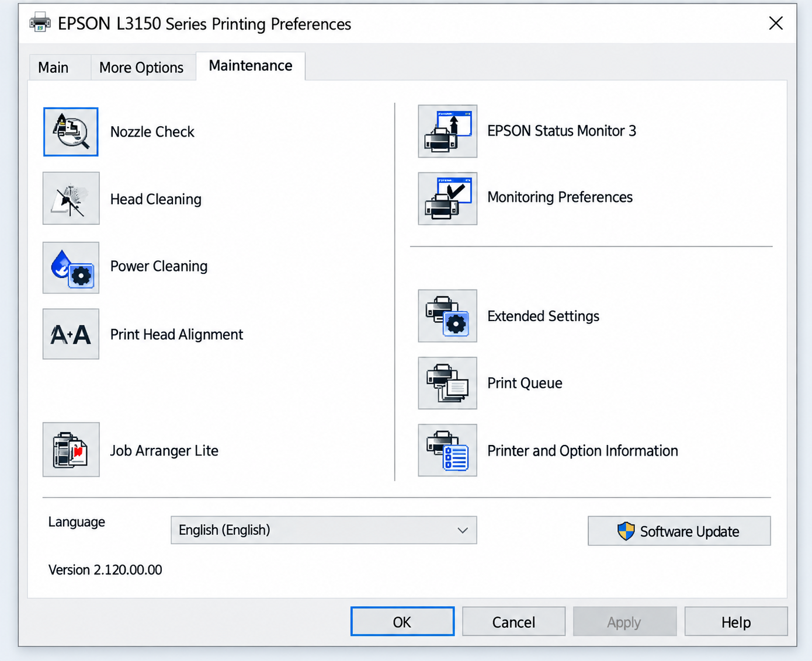Start Head Cleaning via its icon
The image size is (812, 661).
click(71, 199)
